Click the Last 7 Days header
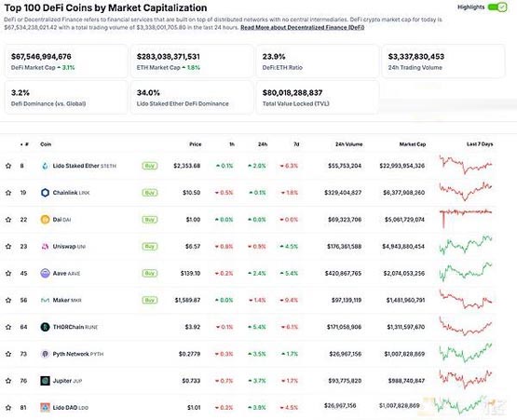 point(480,144)
